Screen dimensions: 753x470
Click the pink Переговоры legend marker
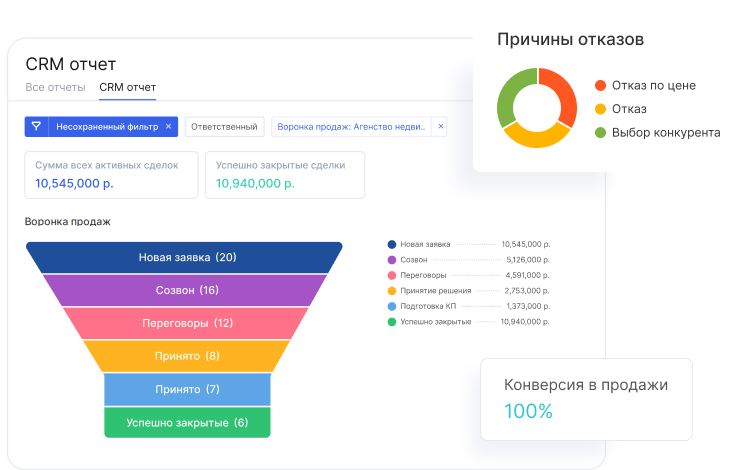(391, 275)
